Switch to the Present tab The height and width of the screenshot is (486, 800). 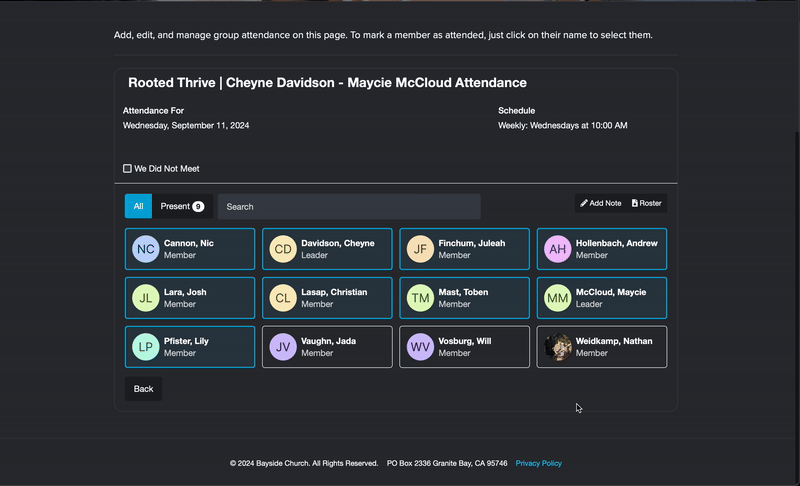(181, 206)
